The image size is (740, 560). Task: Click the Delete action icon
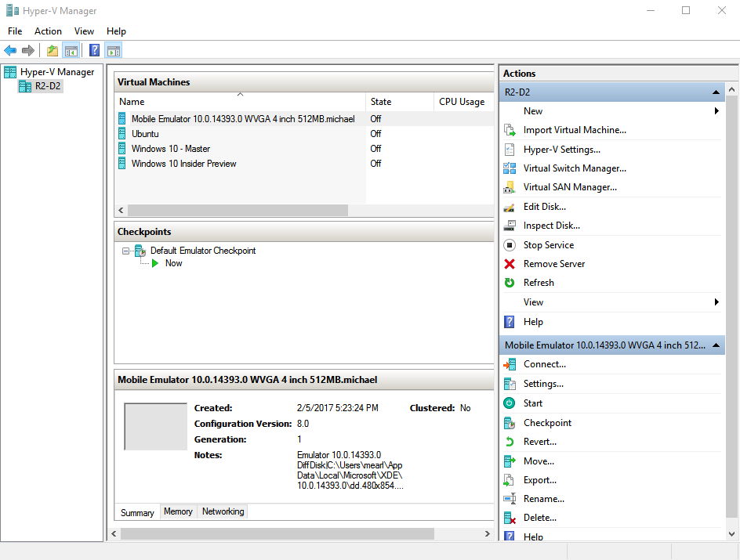pyautogui.click(x=510, y=518)
